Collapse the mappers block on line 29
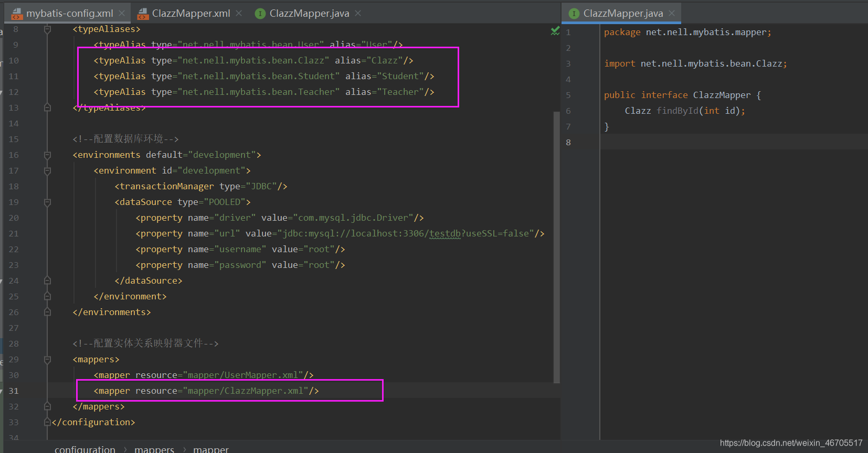Viewport: 868px width, 453px height. tap(47, 360)
